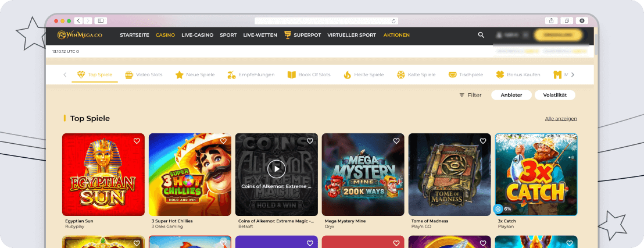Viewport: 644px width, 248px height.
Task: Click the snowflake badge on 3x Catch
Action: click(498, 209)
